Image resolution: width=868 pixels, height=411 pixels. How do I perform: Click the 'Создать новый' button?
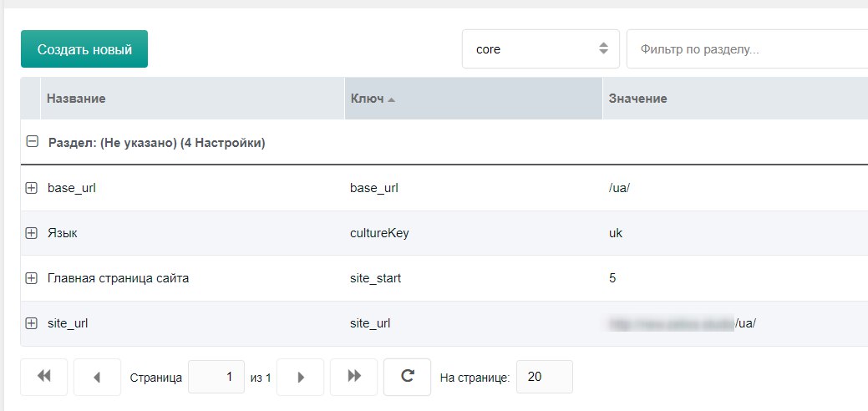[x=84, y=48]
